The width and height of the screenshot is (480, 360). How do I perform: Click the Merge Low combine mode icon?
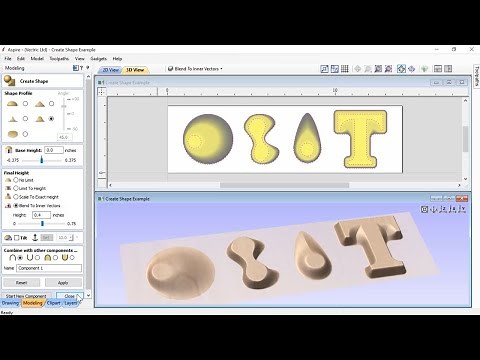(x=65, y=258)
